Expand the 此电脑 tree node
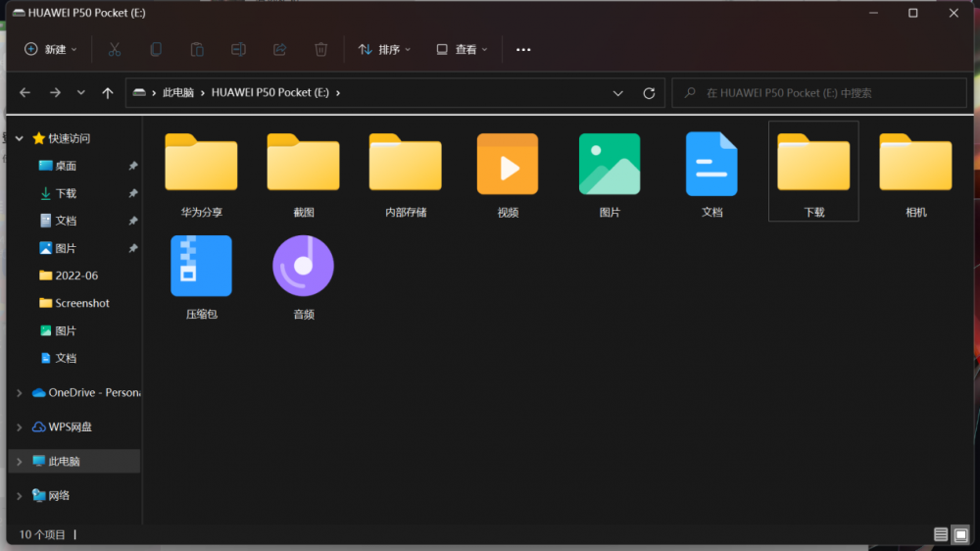 point(20,462)
